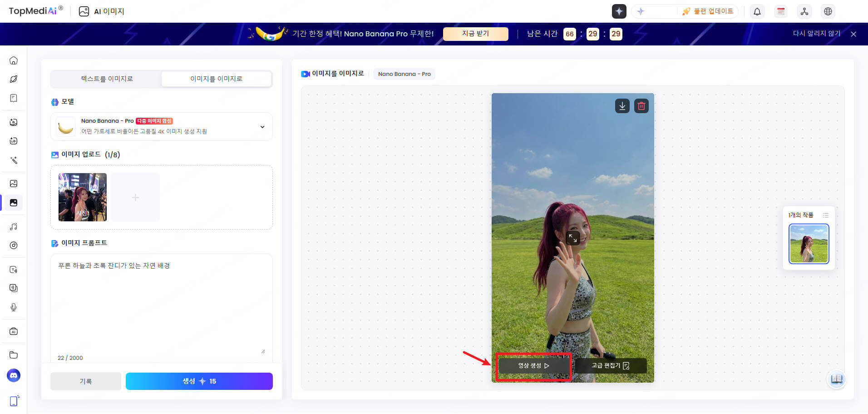Dismiss the banner with 다시 알리지 않기
Screen dimensions: 868x414
pos(816,34)
